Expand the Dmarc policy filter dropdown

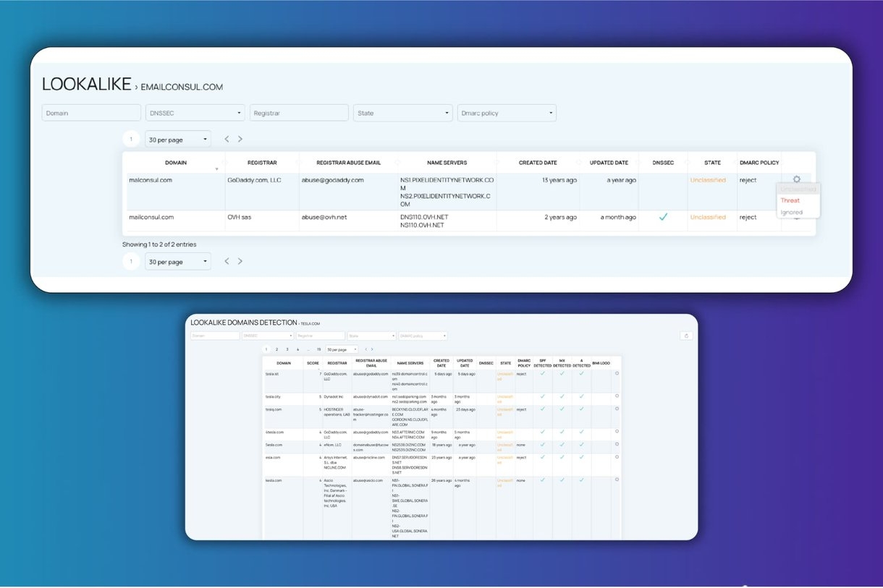tap(507, 113)
